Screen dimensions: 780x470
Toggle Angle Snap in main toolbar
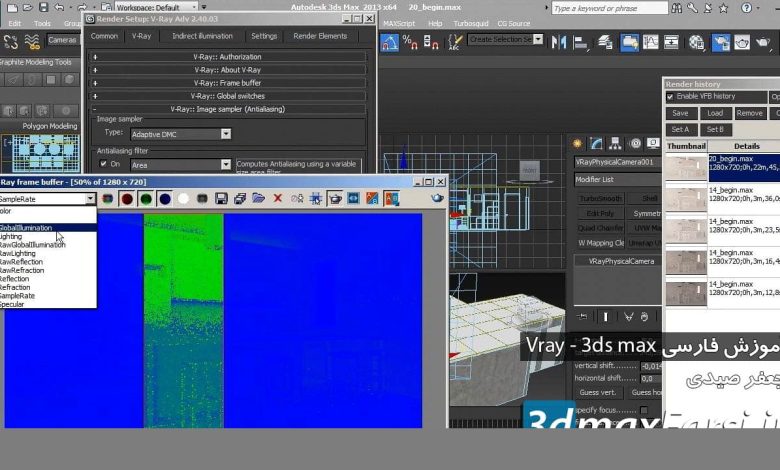pos(390,43)
